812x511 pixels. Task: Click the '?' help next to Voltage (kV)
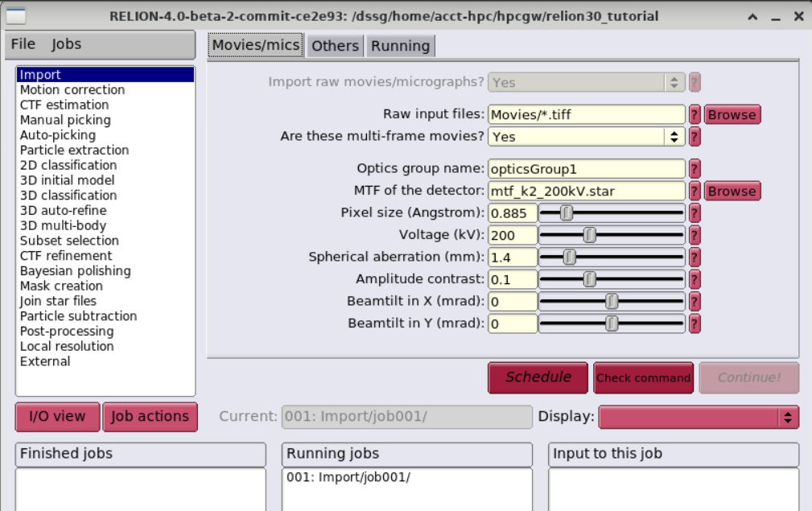point(695,235)
